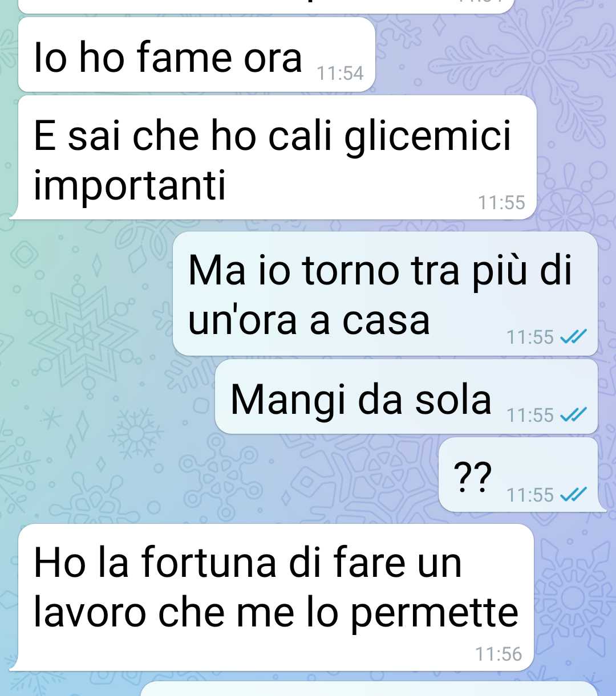This screenshot has width=616, height=696.
Task: Tap the 11:55 timestamp under 'importanti'
Action: click(501, 202)
